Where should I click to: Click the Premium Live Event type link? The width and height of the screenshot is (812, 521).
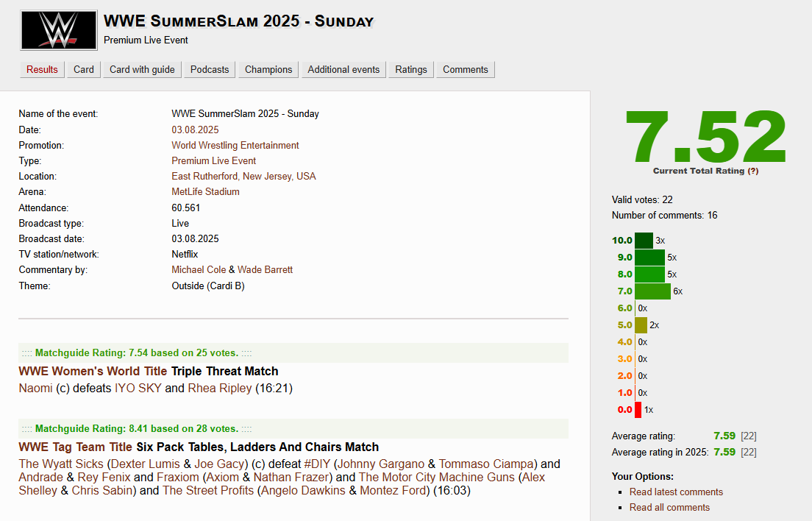(x=214, y=160)
